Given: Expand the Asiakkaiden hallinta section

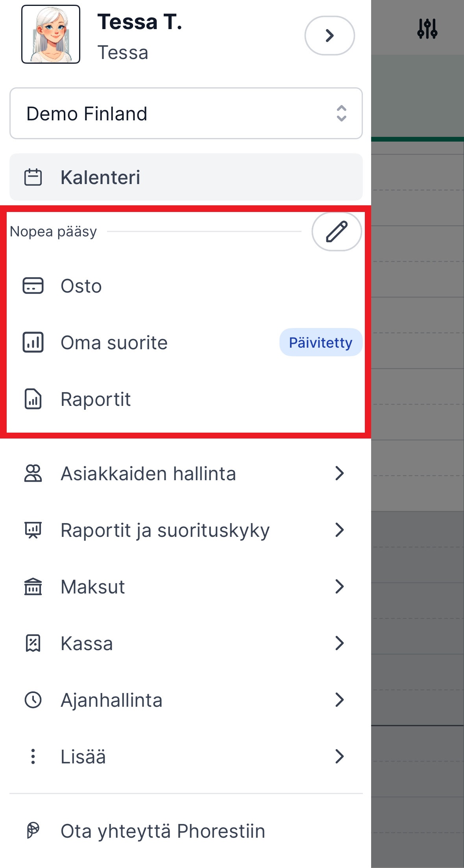Looking at the screenshot, I should coord(339,473).
